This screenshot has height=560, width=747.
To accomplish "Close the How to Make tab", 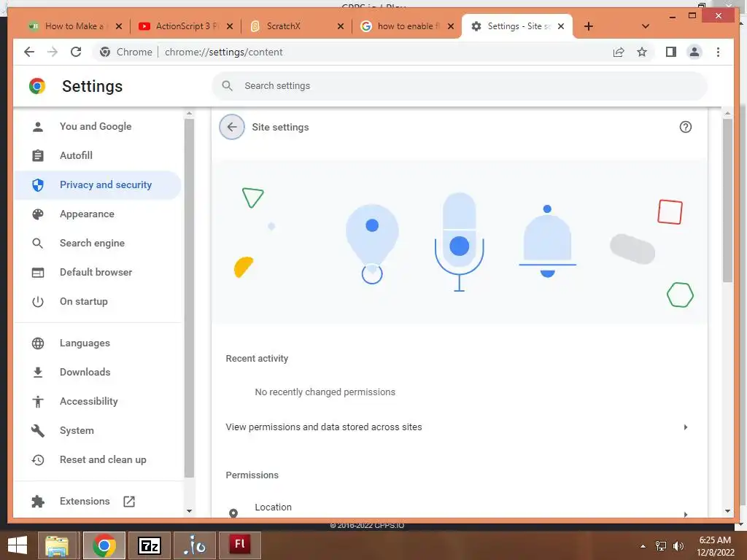I will click(x=119, y=26).
